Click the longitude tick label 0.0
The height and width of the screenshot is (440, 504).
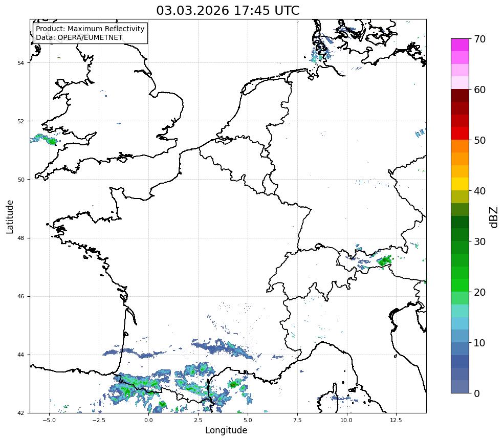click(148, 420)
